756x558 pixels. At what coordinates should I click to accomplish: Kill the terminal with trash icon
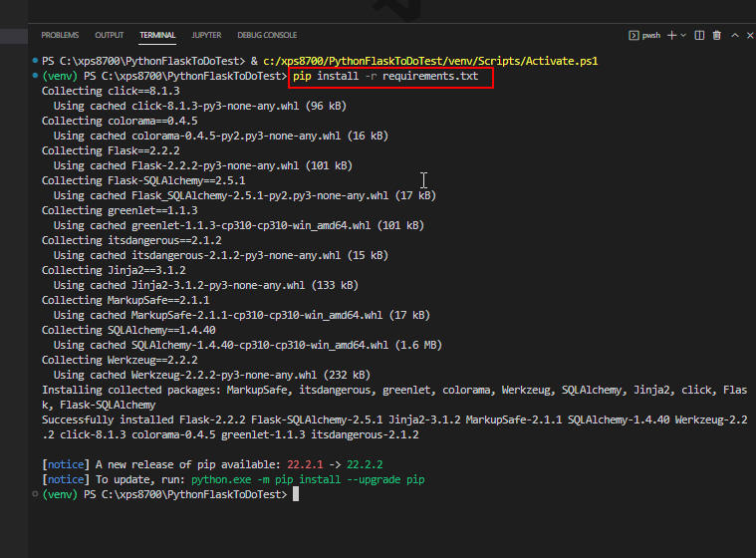[717, 35]
